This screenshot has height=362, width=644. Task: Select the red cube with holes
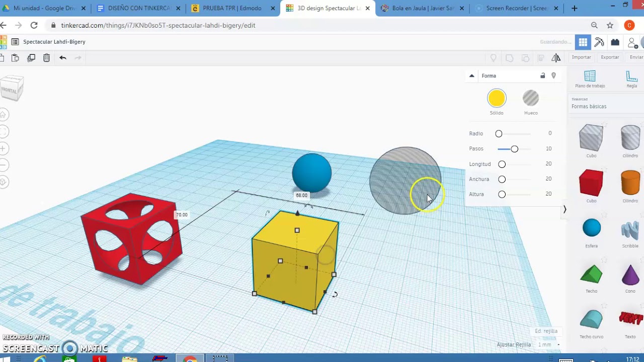tap(131, 239)
